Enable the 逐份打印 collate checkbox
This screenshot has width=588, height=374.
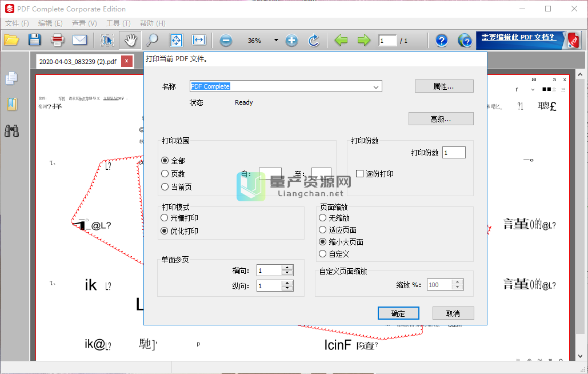pos(359,174)
